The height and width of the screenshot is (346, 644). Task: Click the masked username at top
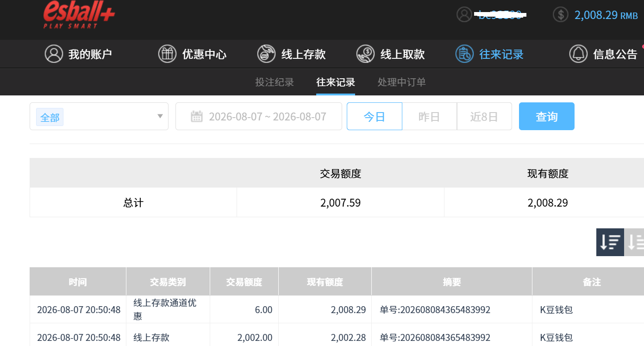(x=500, y=15)
